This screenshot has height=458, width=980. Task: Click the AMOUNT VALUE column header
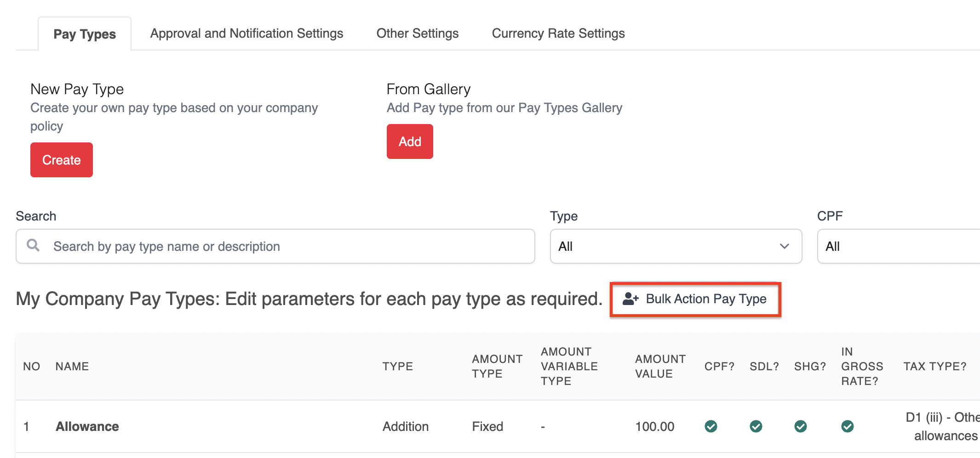(x=660, y=366)
